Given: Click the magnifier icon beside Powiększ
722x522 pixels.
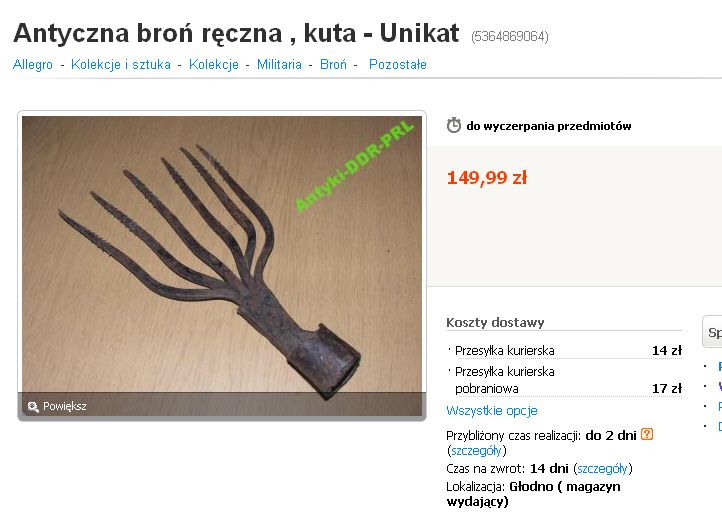Looking at the screenshot, I should click(33, 406).
